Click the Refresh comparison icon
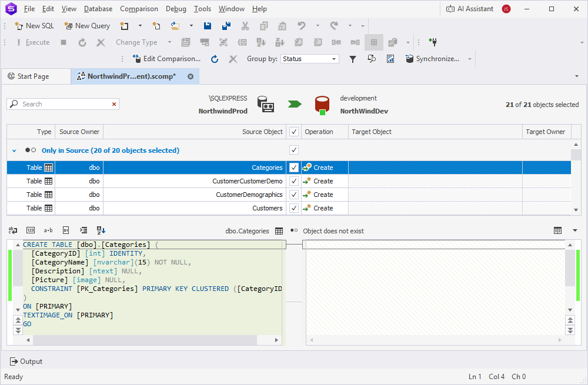This screenshot has height=385, width=588. click(x=215, y=59)
